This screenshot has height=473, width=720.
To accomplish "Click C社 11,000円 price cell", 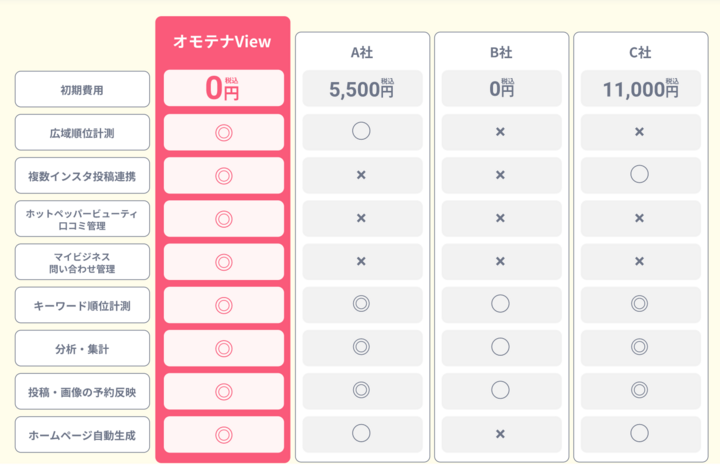I will coord(639,89).
